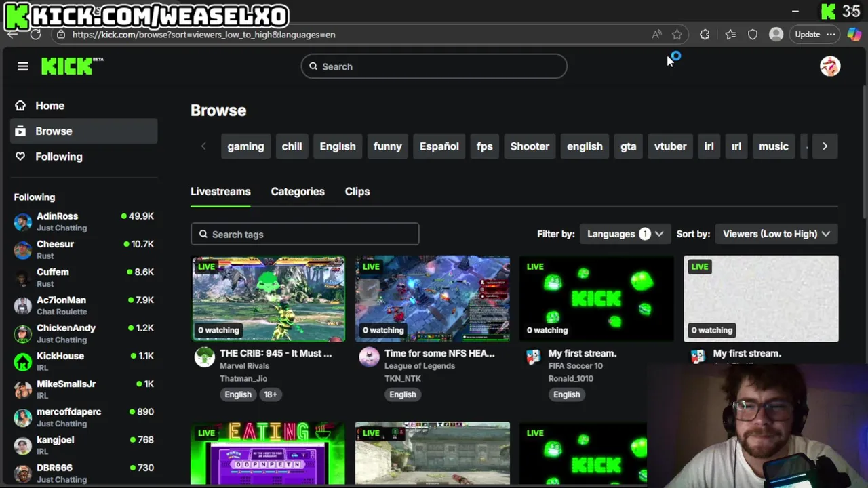
Task: Open the Languages filter dropdown
Action: (x=625, y=234)
